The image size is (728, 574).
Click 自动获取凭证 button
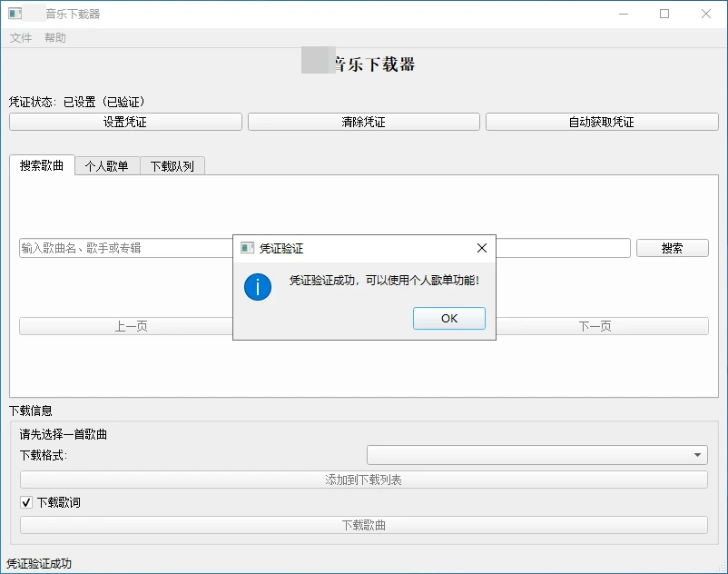point(601,122)
